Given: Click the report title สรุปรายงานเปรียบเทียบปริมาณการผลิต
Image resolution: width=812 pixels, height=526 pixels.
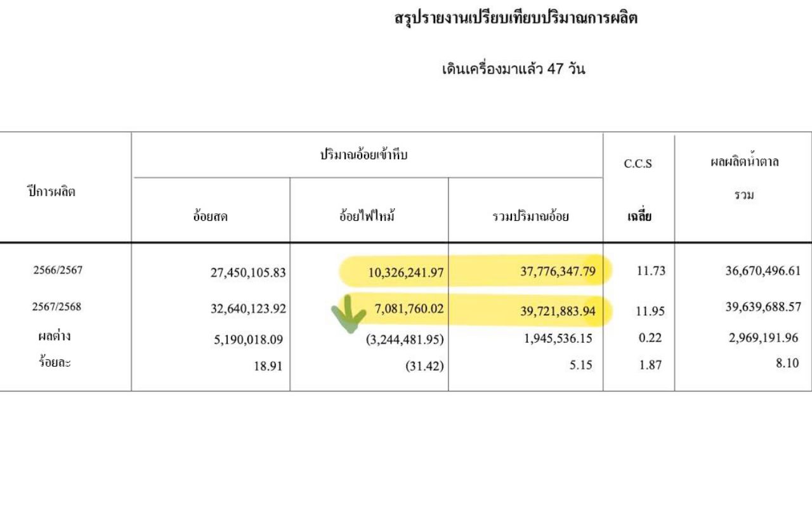Looking at the screenshot, I should coord(516,18).
